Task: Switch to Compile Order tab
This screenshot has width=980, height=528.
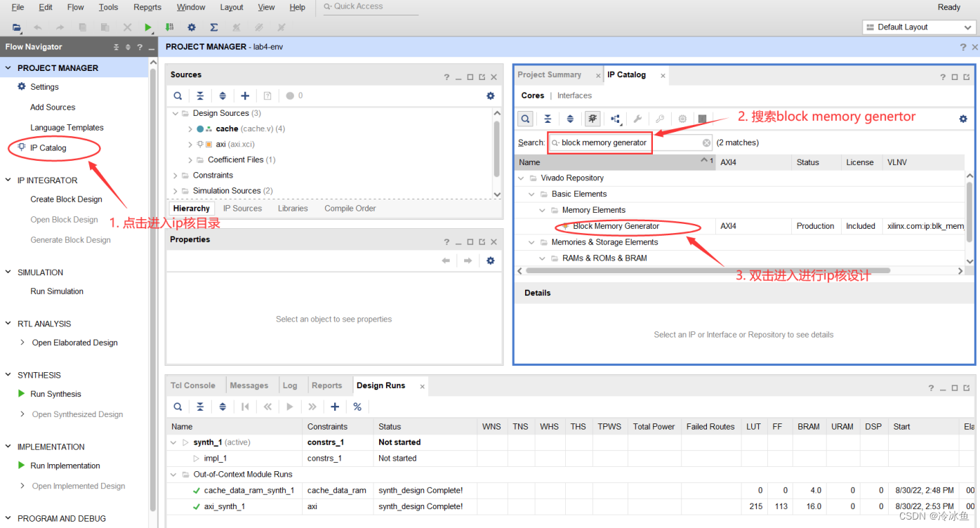Action: click(350, 209)
